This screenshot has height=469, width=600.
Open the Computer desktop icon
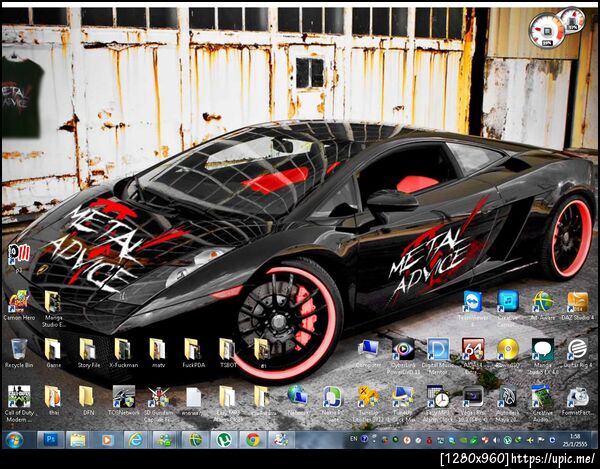pyautogui.click(x=368, y=353)
